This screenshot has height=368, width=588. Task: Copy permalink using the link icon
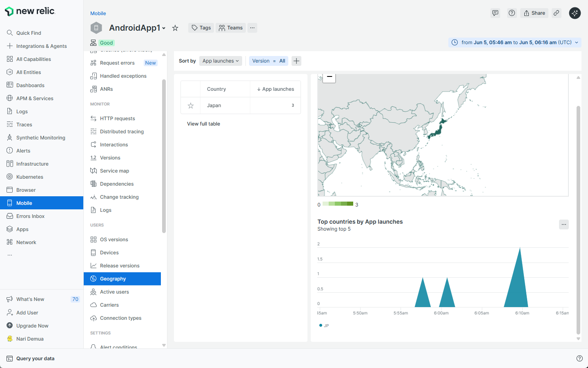556,13
